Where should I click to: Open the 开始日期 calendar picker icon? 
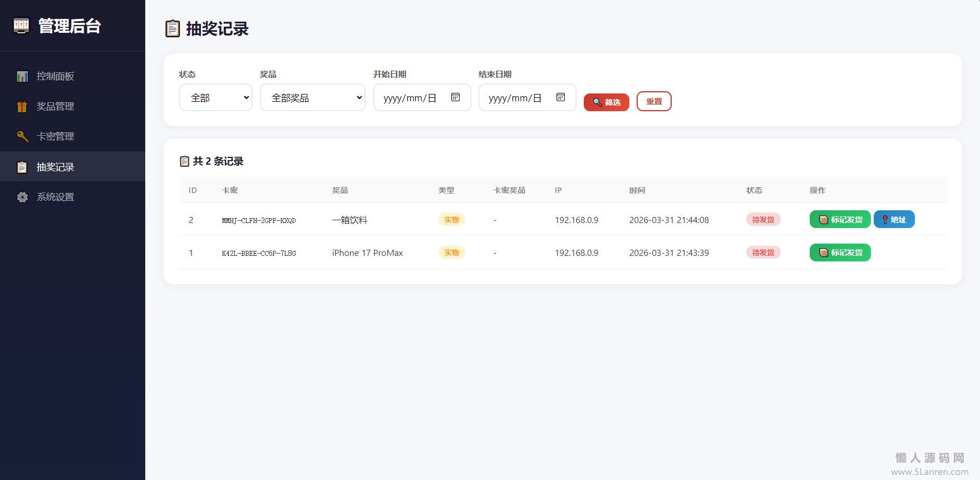[x=455, y=97]
